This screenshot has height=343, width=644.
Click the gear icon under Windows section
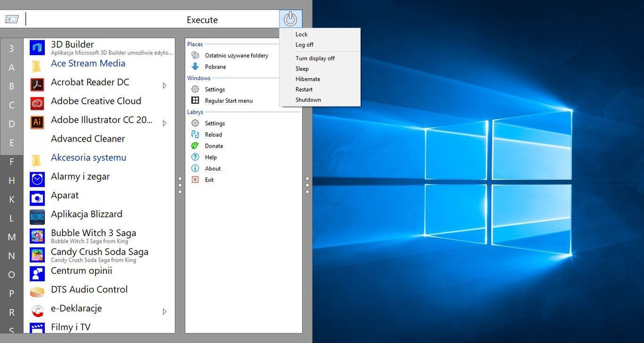195,89
